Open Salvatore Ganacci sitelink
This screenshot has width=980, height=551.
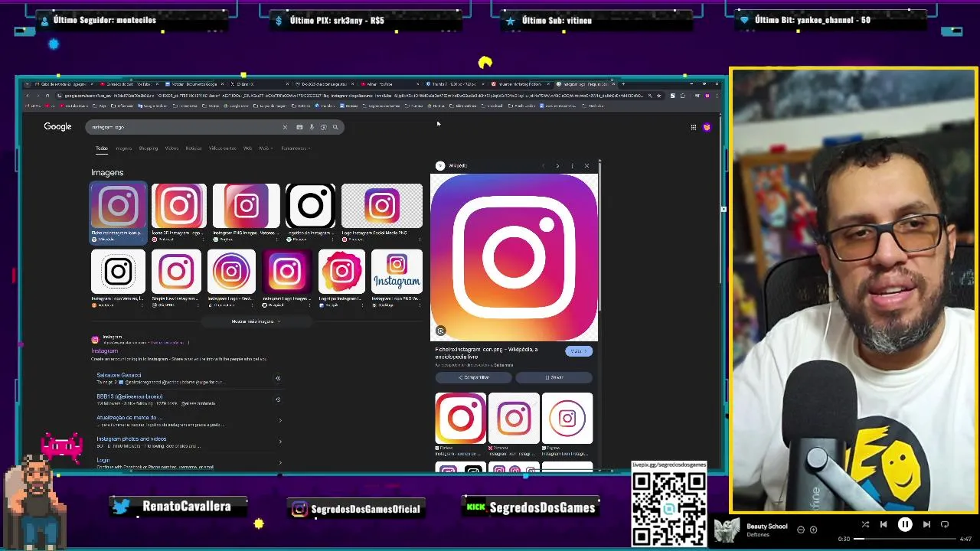[119, 375]
